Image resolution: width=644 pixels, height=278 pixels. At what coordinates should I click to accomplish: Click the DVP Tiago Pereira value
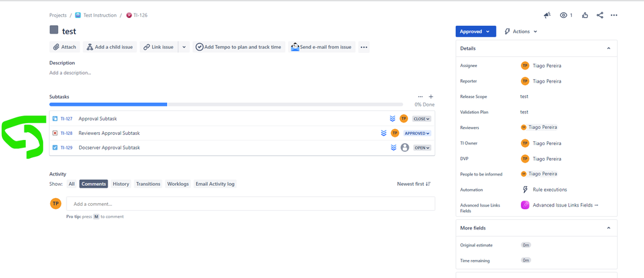[x=541, y=159]
